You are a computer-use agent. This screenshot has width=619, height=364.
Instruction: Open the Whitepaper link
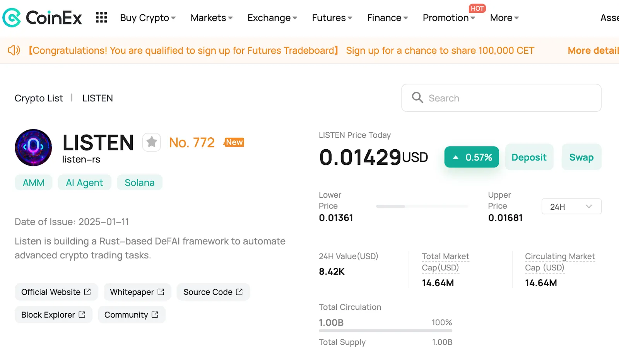coord(137,292)
